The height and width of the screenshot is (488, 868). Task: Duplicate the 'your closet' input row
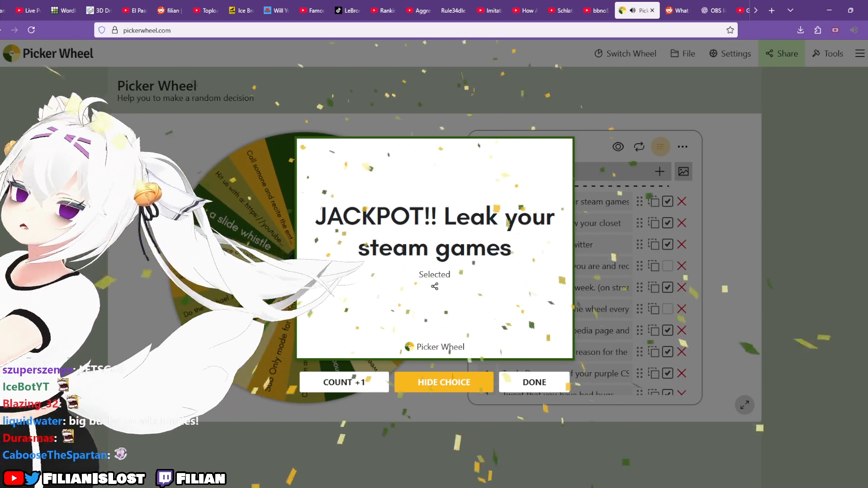pos(654,223)
